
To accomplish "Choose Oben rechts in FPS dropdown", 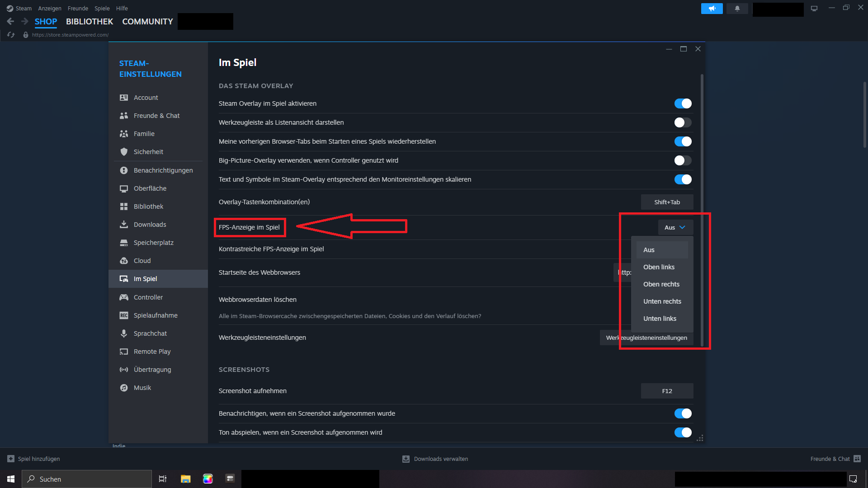I will (x=661, y=284).
